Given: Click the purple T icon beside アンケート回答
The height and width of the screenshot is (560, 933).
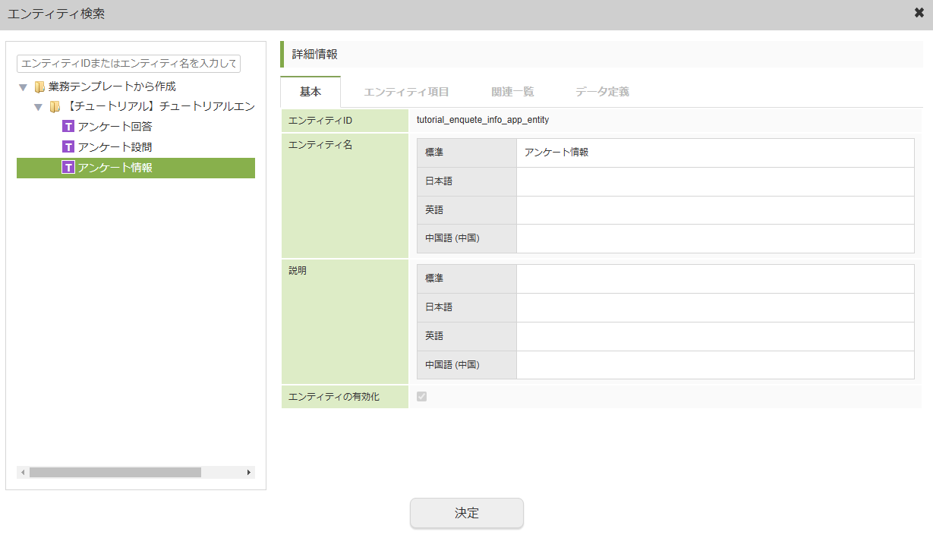Looking at the screenshot, I should 67,127.
